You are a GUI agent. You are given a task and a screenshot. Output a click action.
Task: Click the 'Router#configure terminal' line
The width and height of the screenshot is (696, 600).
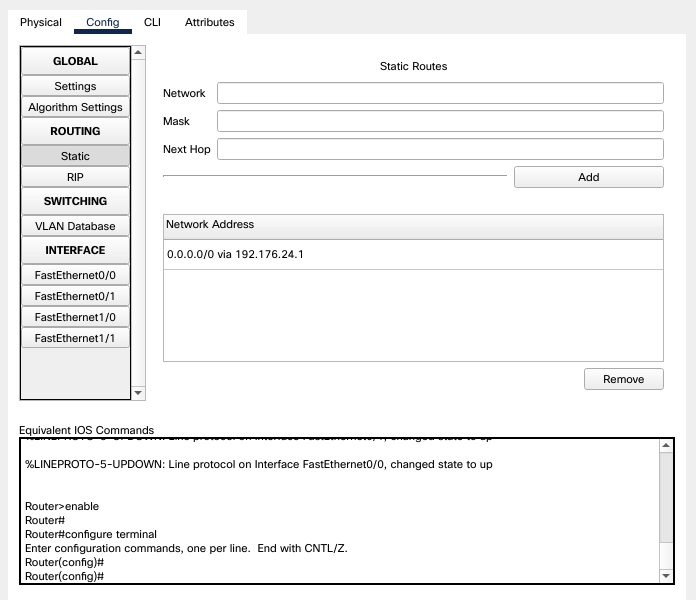(x=91, y=534)
